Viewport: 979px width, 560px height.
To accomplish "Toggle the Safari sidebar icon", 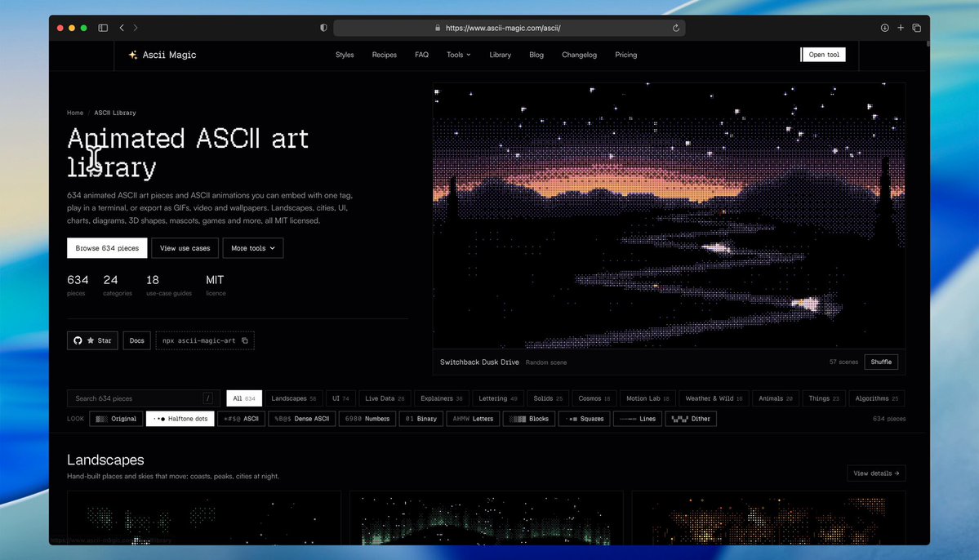I will point(103,28).
